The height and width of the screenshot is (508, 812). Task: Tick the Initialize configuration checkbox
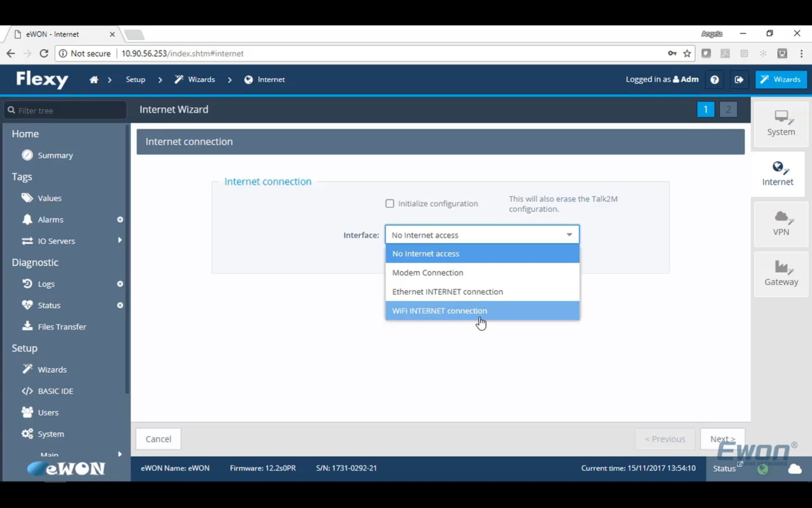click(390, 204)
